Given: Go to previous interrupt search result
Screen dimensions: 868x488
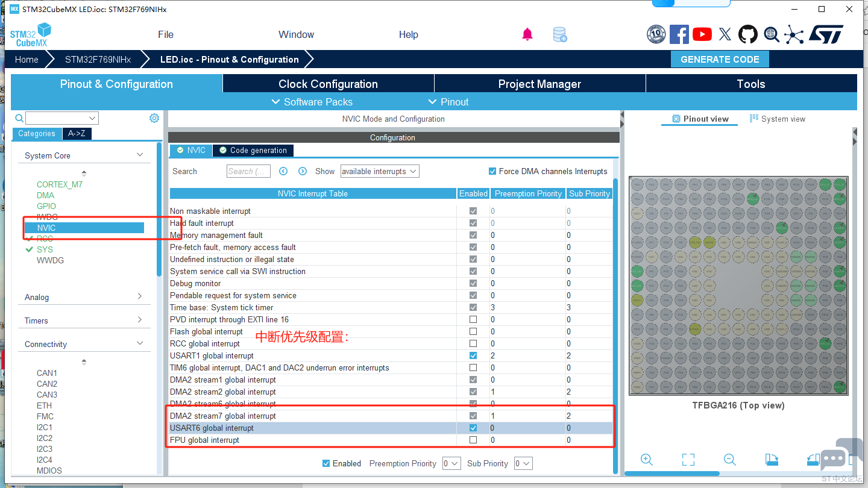Looking at the screenshot, I should pyautogui.click(x=283, y=171).
